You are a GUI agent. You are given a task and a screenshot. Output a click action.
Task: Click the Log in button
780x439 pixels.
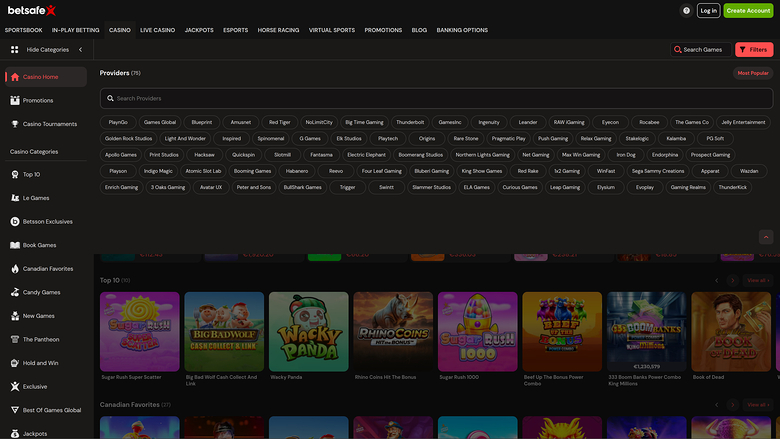coord(708,10)
